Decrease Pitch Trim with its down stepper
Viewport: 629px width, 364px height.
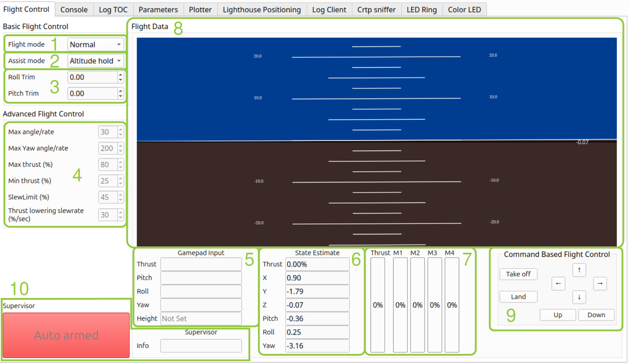click(120, 96)
